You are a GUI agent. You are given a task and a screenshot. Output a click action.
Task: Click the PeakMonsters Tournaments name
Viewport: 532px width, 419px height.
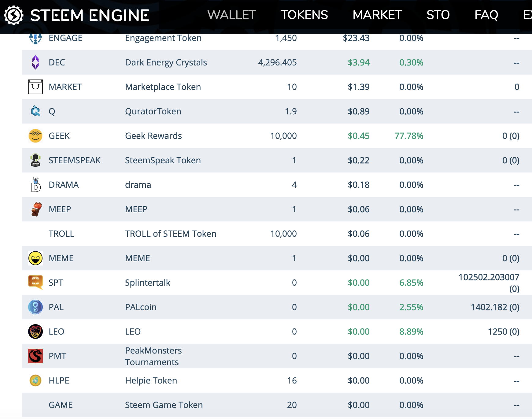[153, 356]
